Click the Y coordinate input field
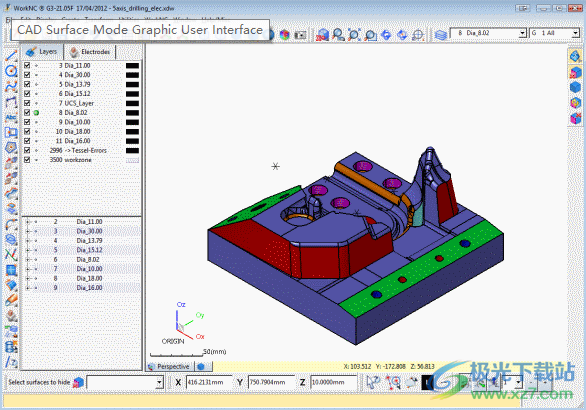586x410 pixels. tap(271, 382)
